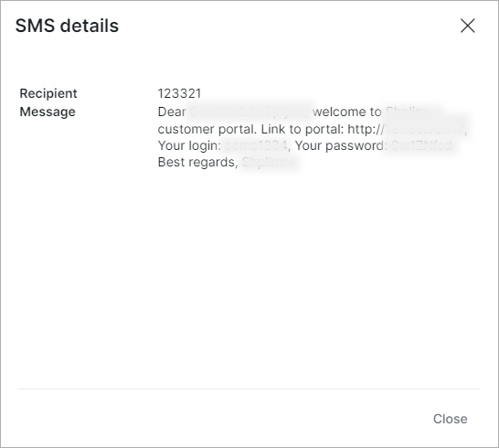This screenshot has height=448, width=499.
Task: Click the blurred login value
Action: coord(257,145)
